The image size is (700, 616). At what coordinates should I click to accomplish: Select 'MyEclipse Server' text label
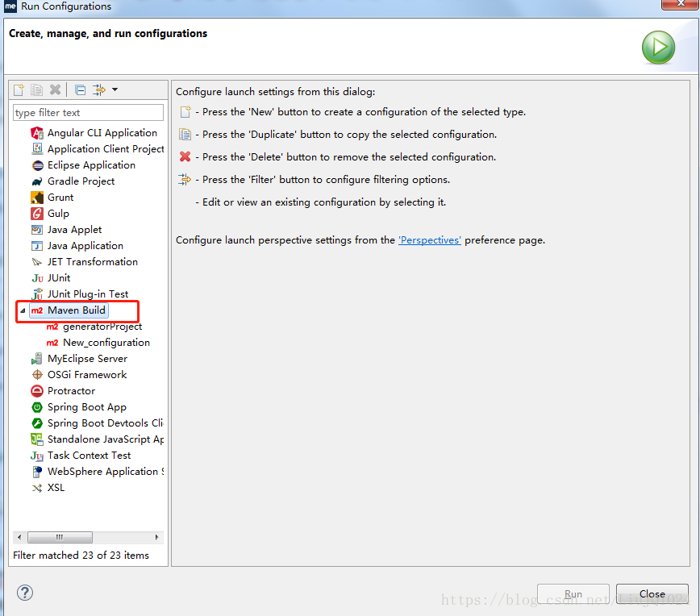(x=87, y=359)
